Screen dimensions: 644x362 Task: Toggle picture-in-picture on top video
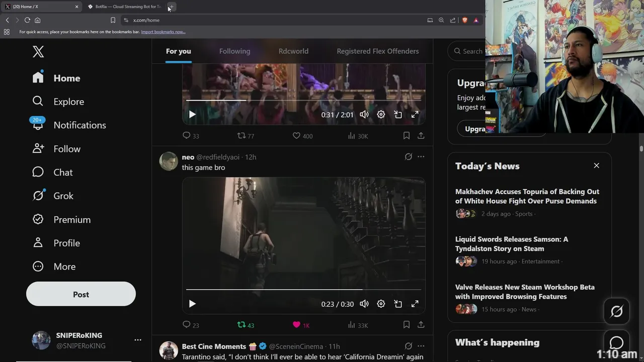tap(398, 115)
